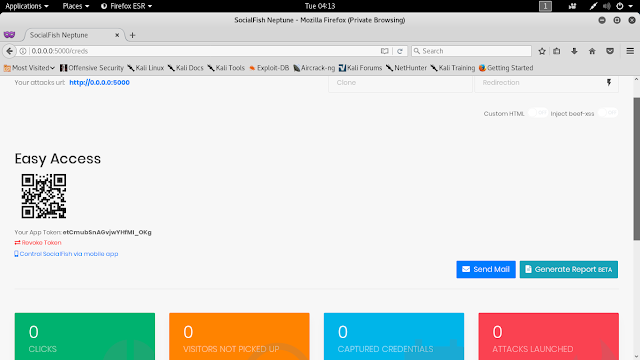Open the Firefox hamburger menu
Screen dimensions: 640x360
coord(630,51)
